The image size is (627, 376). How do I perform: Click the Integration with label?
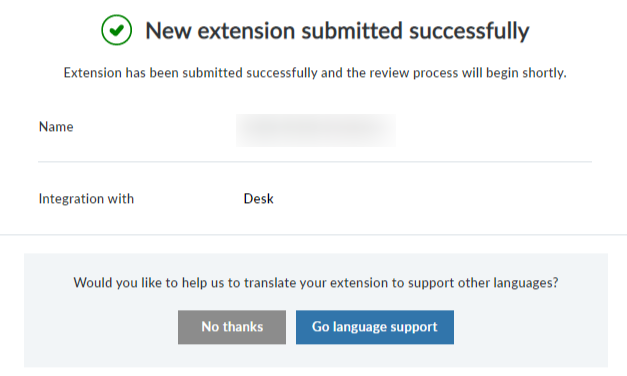pyautogui.click(x=86, y=199)
